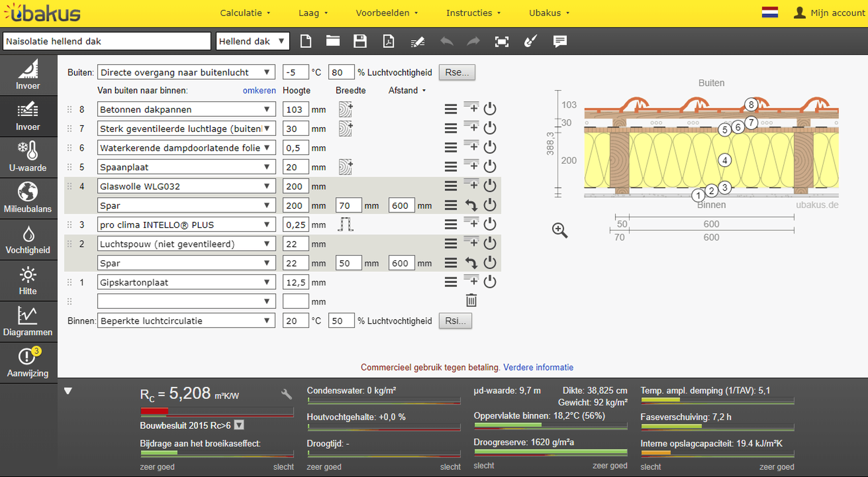Viewport: 868px width, 477px height.
Task: Click wrench icon next to Rc value
Action: (x=287, y=394)
